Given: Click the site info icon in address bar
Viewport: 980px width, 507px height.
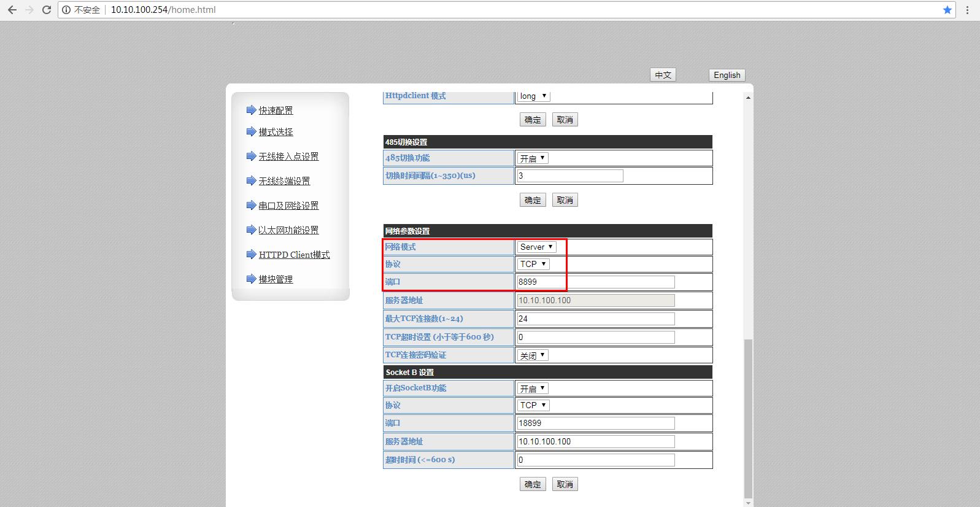Looking at the screenshot, I should (x=66, y=10).
